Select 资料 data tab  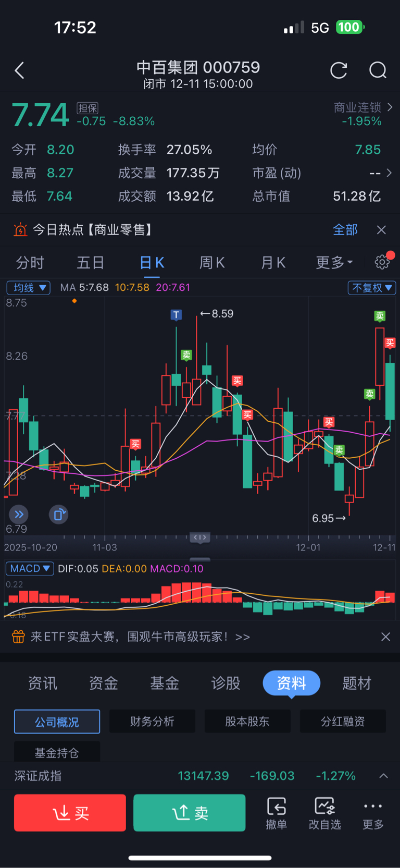tap(291, 683)
